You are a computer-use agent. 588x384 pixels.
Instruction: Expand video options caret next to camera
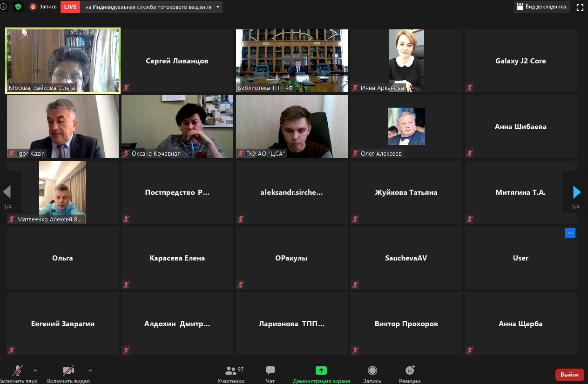coord(90,371)
